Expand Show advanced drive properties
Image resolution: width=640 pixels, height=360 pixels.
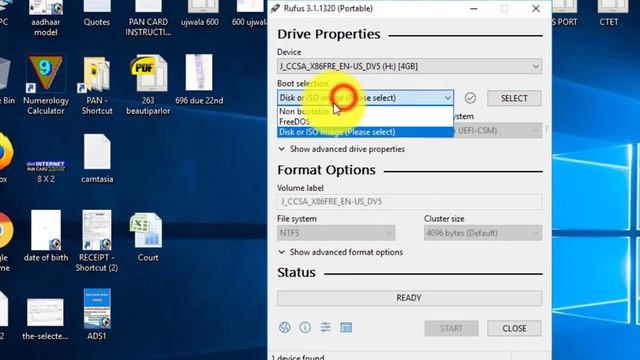341,149
